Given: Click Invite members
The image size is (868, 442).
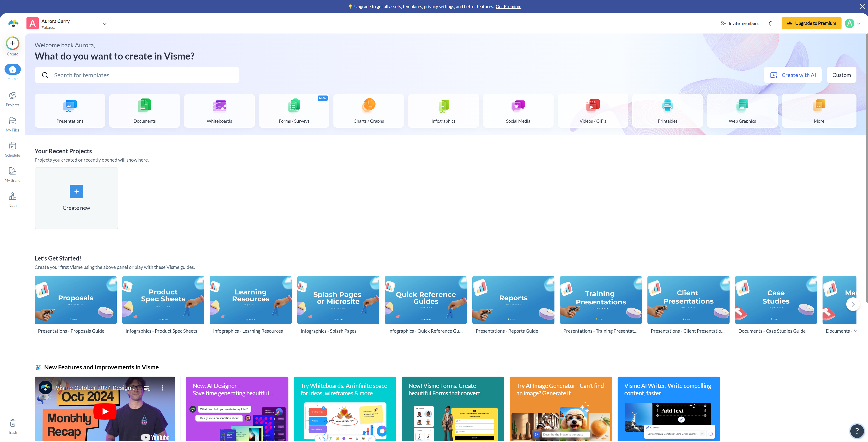Looking at the screenshot, I should pyautogui.click(x=740, y=23).
